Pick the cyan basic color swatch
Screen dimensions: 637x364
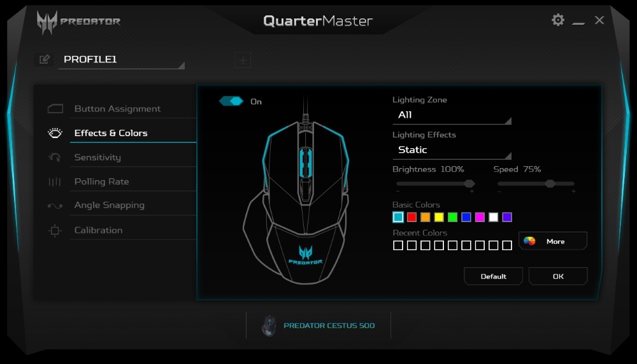398,217
